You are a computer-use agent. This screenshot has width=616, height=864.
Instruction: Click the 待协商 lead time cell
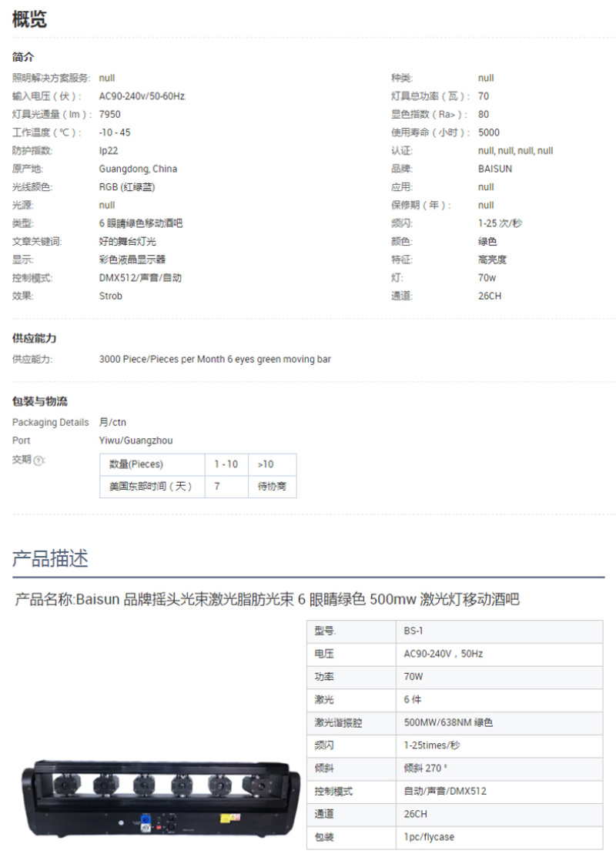tap(272, 487)
